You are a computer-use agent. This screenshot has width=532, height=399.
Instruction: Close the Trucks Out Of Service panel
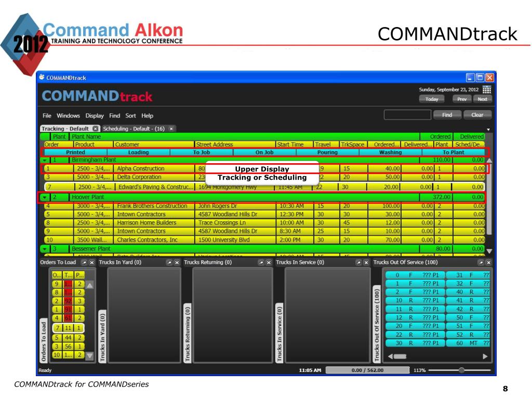pyautogui.click(x=488, y=262)
